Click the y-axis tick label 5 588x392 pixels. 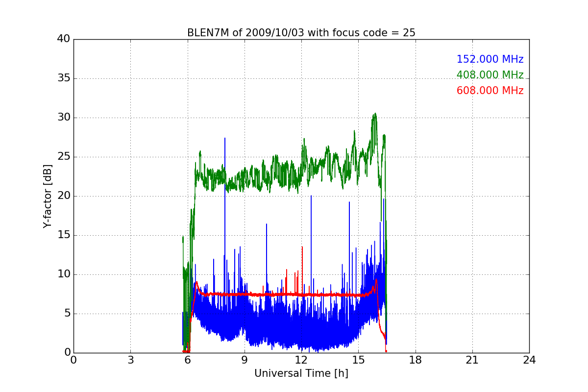67,314
